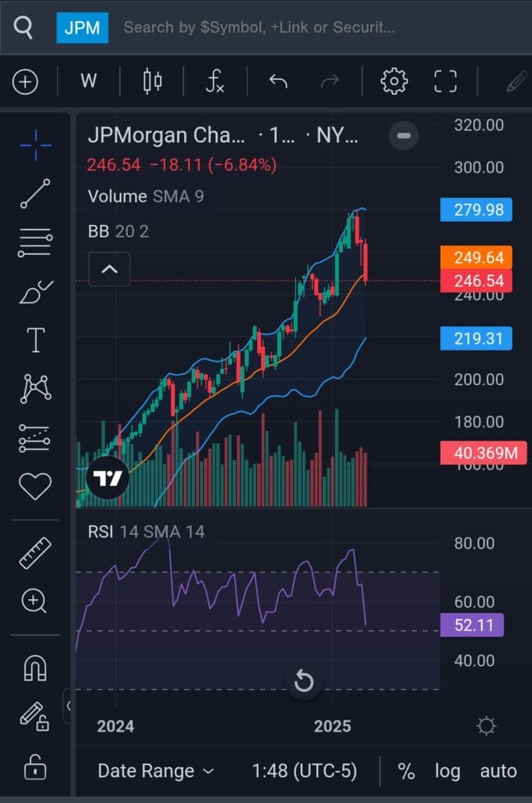Add chart to favorites with the heart icon
The width and height of the screenshot is (532, 803).
[35, 485]
